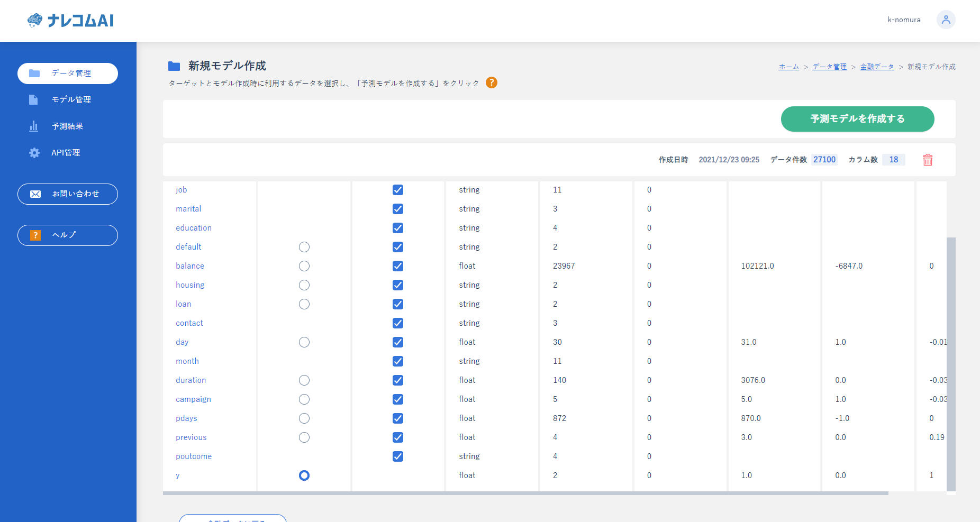Click the balance min value -6847.0
The image size is (980, 522).
coord(849,266)
